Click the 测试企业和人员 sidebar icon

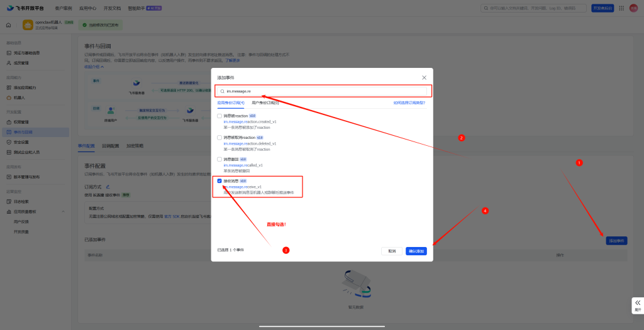9,152
